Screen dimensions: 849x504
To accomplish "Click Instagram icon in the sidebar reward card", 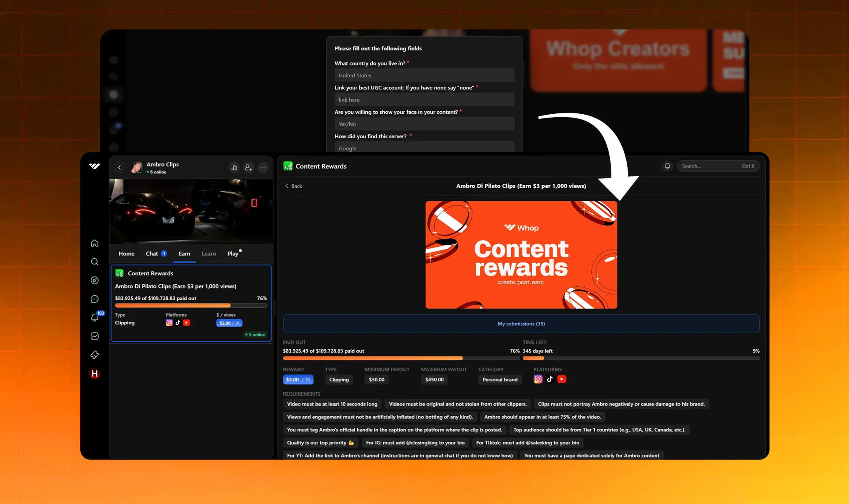I will [169, 323].
